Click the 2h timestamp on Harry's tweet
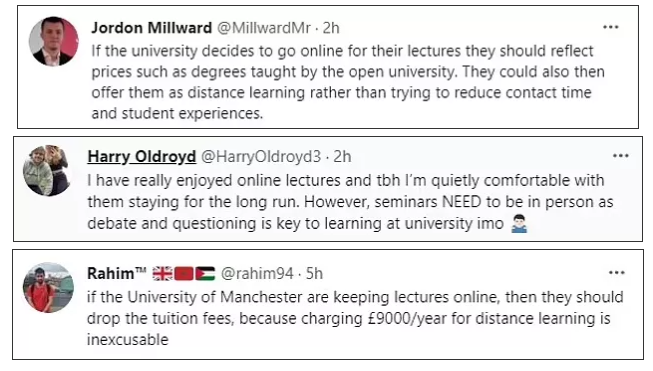Screen dimensions: 653x371 342,157
